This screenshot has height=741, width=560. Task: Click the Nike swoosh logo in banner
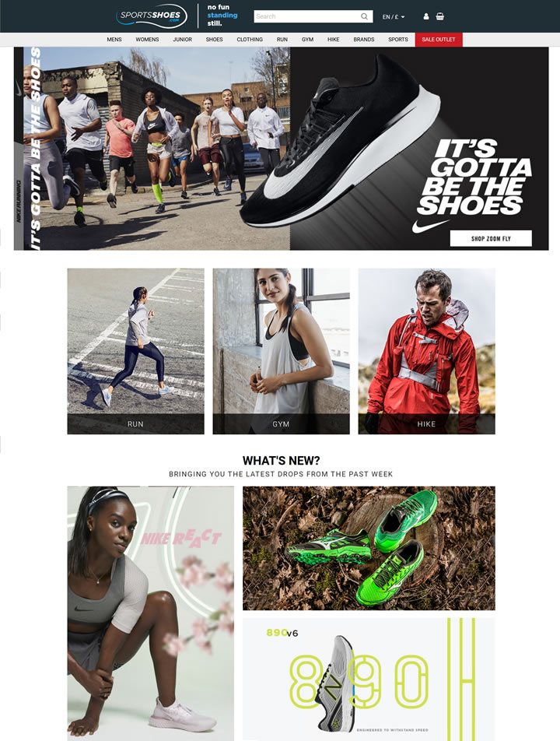429,226
